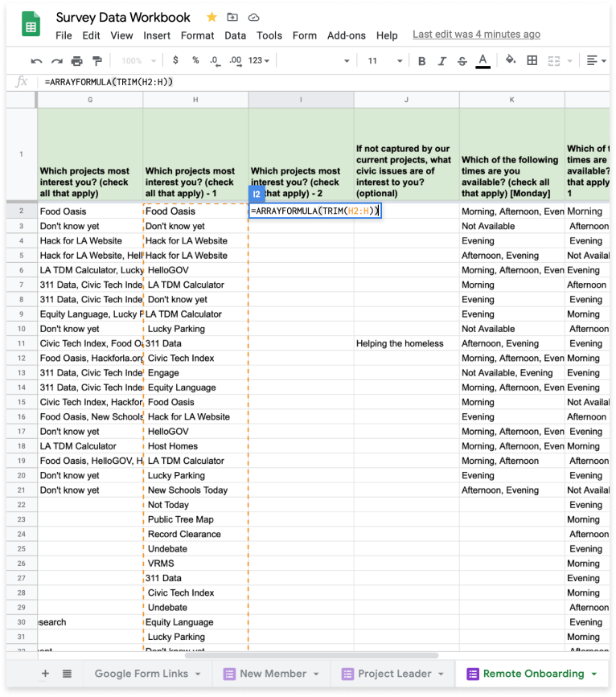Image resolution: width=616 pixels, height=697 pixels.
Task: Click the undo icon in toolbar
Action: click(36, 61)
